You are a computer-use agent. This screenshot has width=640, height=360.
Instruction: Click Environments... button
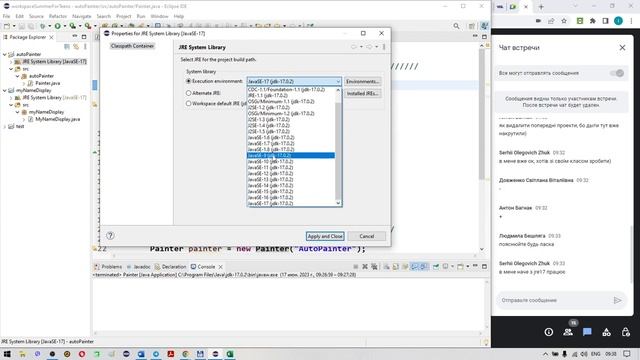[362, 82]
